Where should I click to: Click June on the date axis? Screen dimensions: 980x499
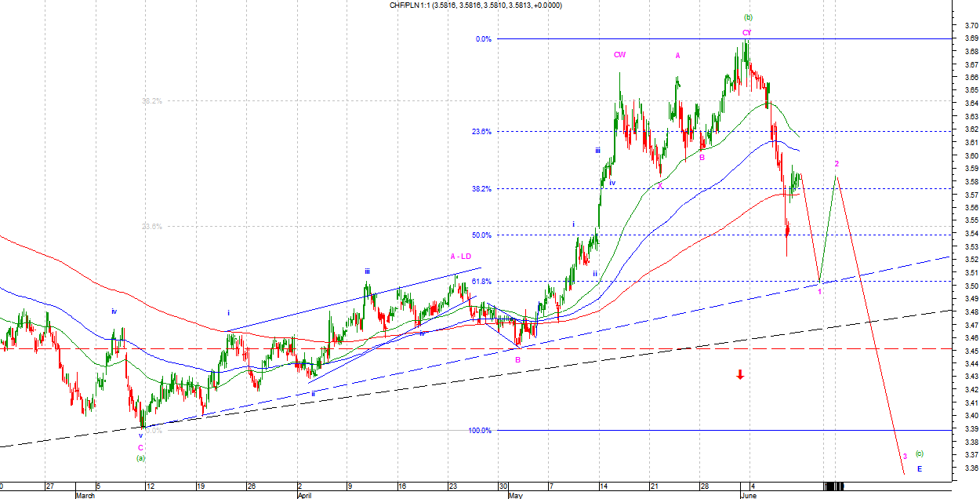tap(748, 495)
